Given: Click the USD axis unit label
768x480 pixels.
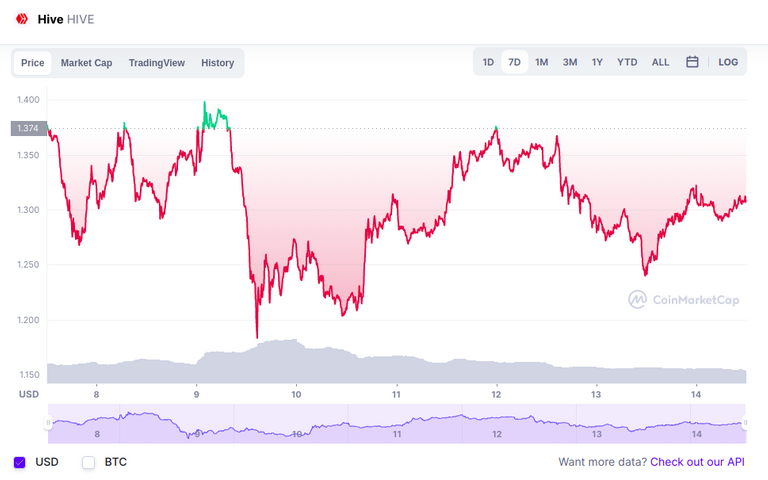Looking at the screenshot, I should point(28,394).
